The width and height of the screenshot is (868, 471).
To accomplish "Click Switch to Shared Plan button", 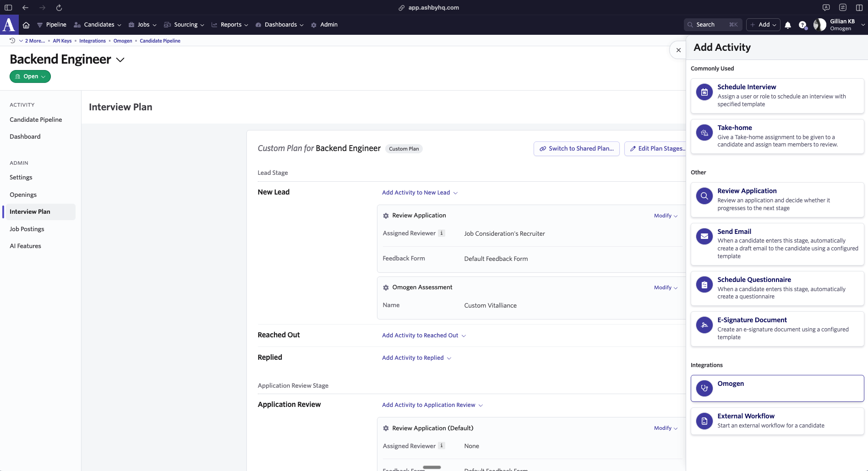I will 576,149.
